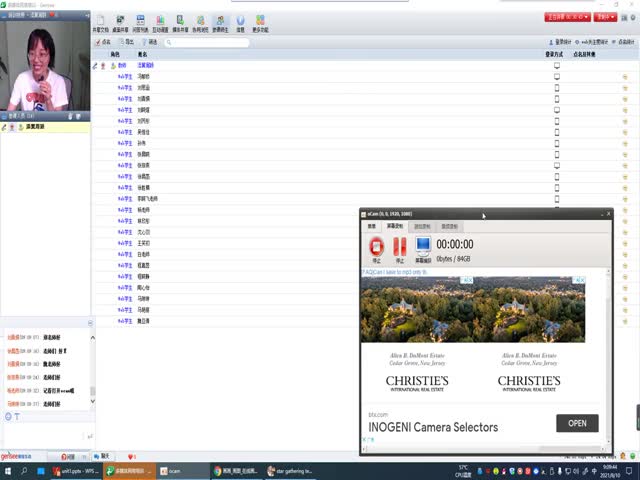The image size is (640, 480).
Task: Click the text format T icon in chat
Action: pos(17,415)
